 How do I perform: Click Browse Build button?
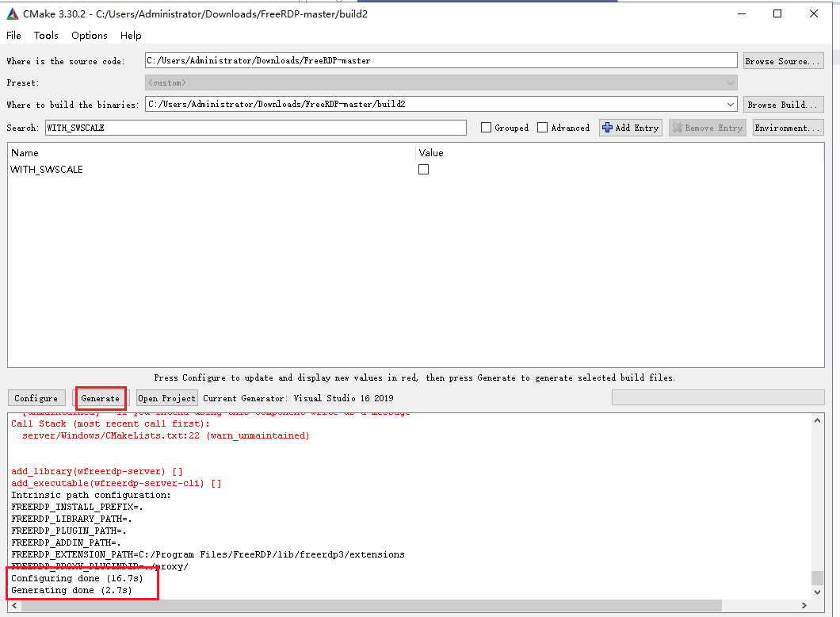click(783, 105)
